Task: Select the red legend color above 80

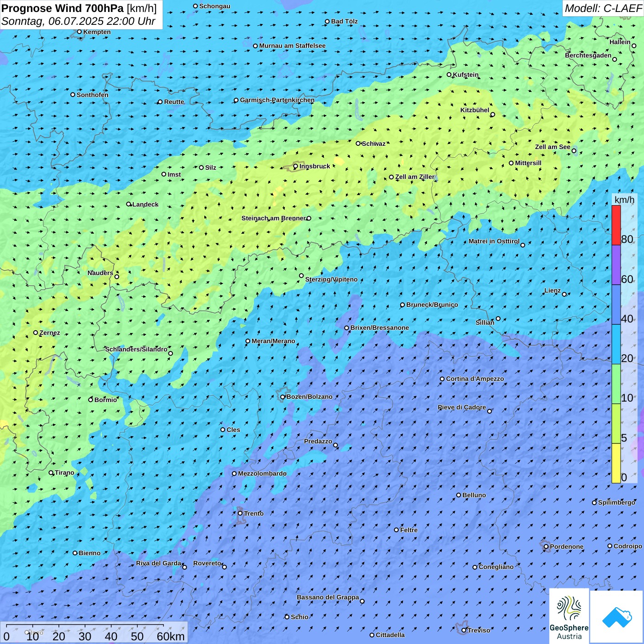Action: pyautogui.click(x=616, y=225)
